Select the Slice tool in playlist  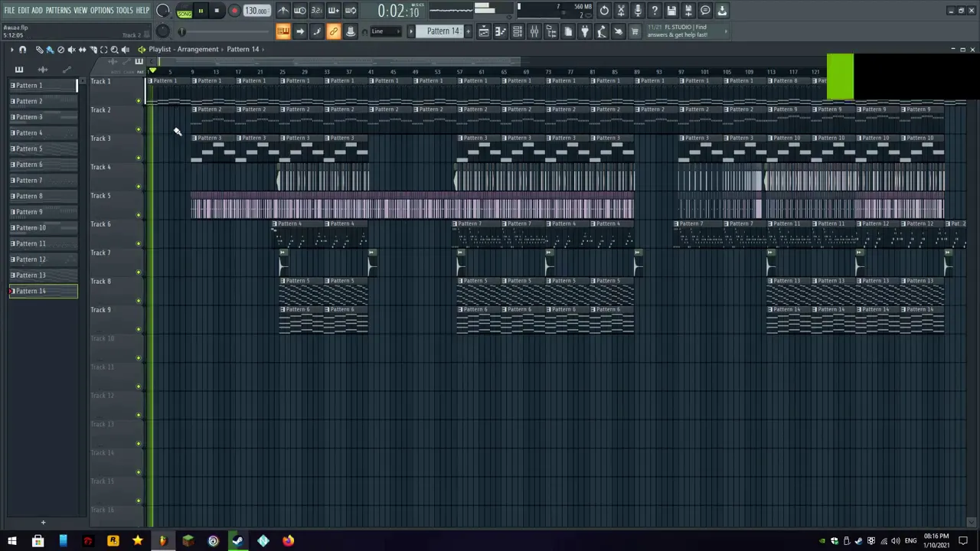[93, 50]
